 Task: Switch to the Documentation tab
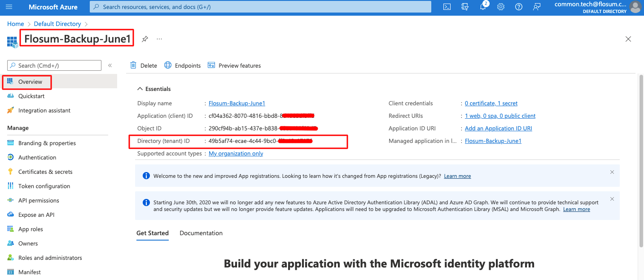pos(201,233)
